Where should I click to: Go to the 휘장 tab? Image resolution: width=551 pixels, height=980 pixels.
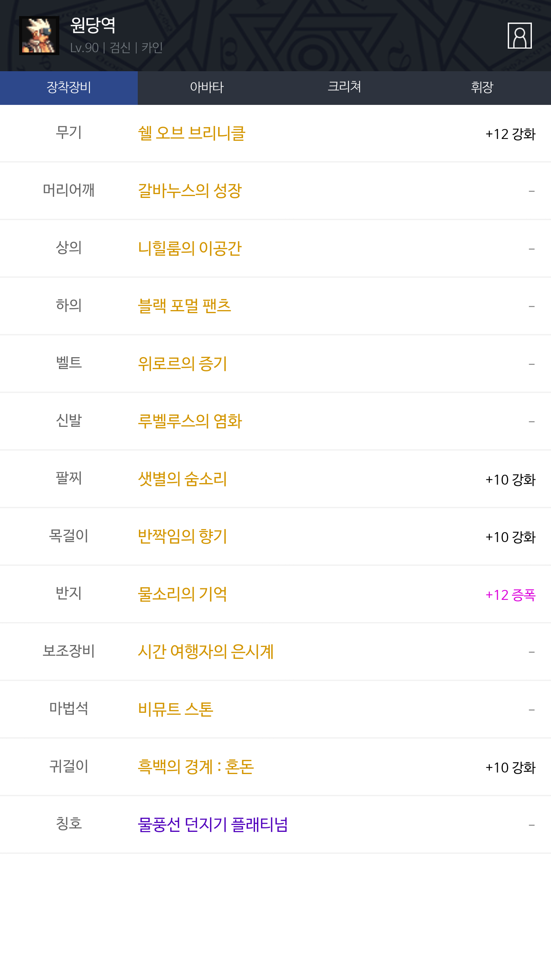482,88
